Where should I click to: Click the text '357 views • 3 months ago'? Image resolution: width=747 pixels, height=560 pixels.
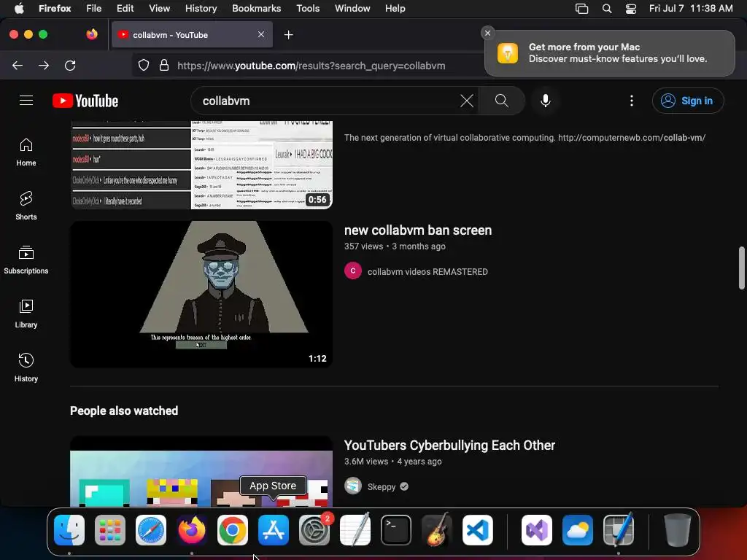click(x=395, y=246)
